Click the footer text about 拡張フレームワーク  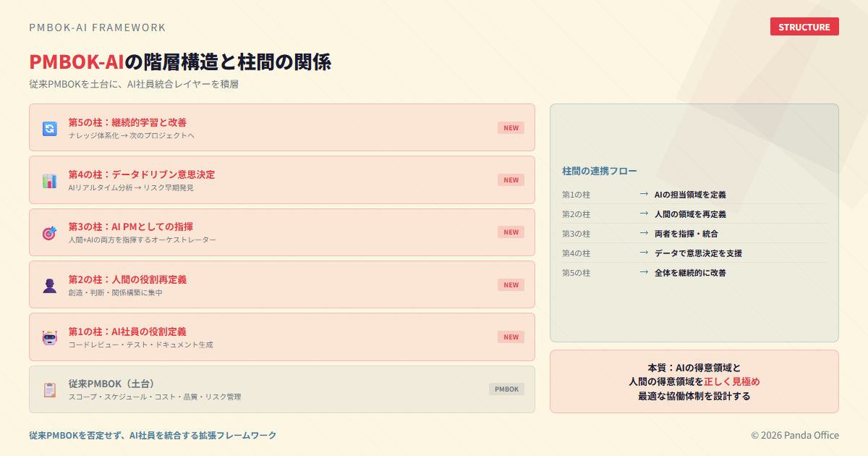point(153,435)
